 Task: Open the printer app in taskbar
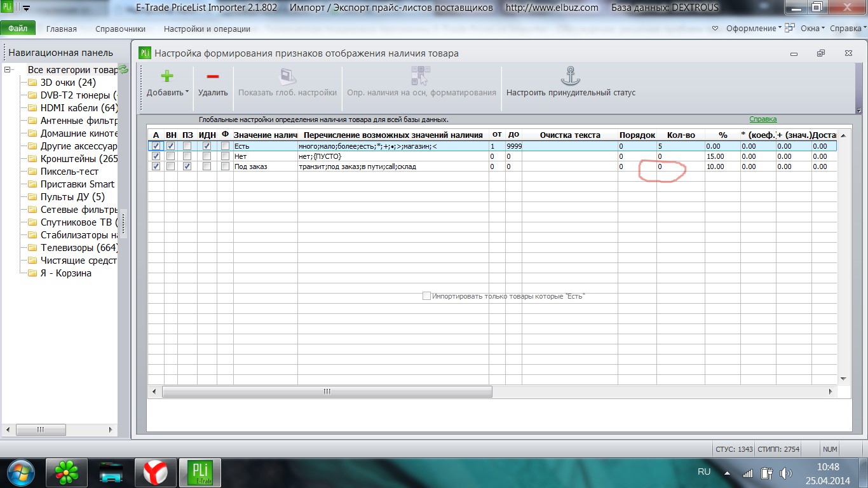tap(111, 473)
